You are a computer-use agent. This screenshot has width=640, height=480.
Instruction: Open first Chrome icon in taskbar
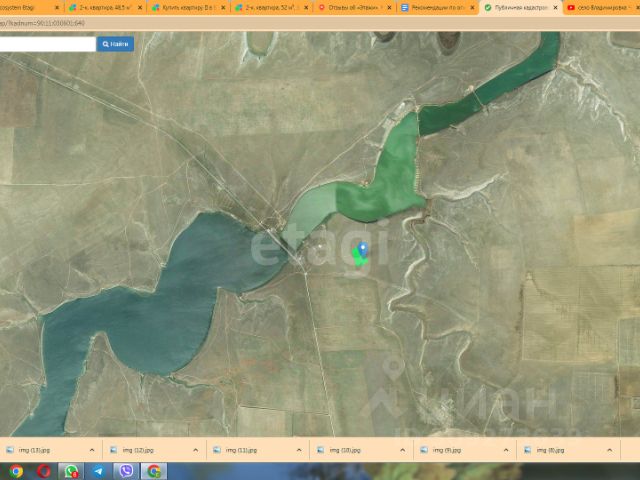tap(16, 471)
